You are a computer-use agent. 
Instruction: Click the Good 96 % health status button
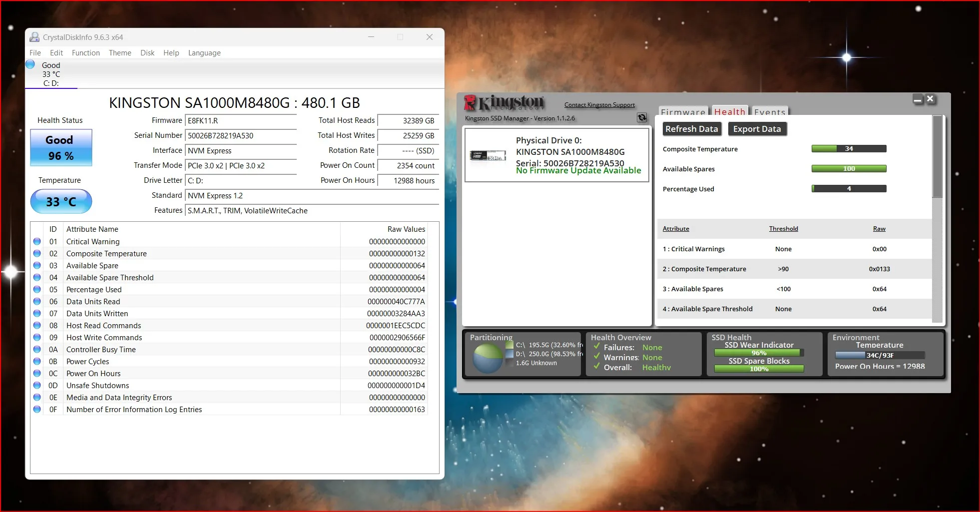tap(61, 148)
